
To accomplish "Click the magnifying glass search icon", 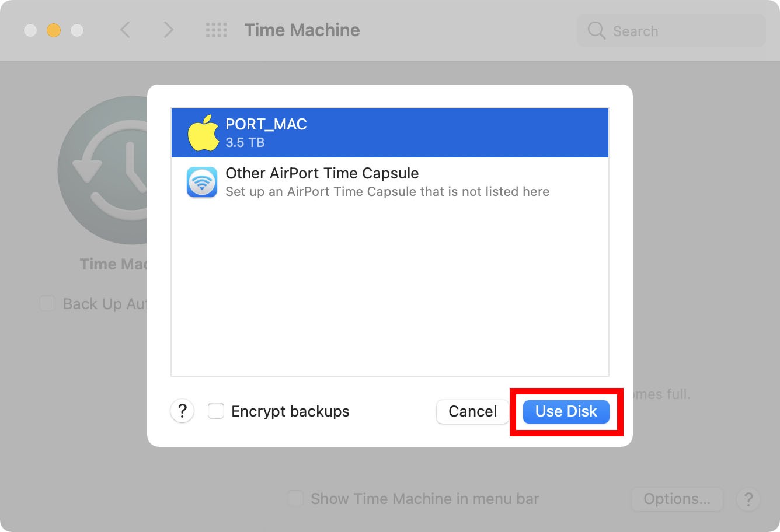I will (x=596, y=31).
